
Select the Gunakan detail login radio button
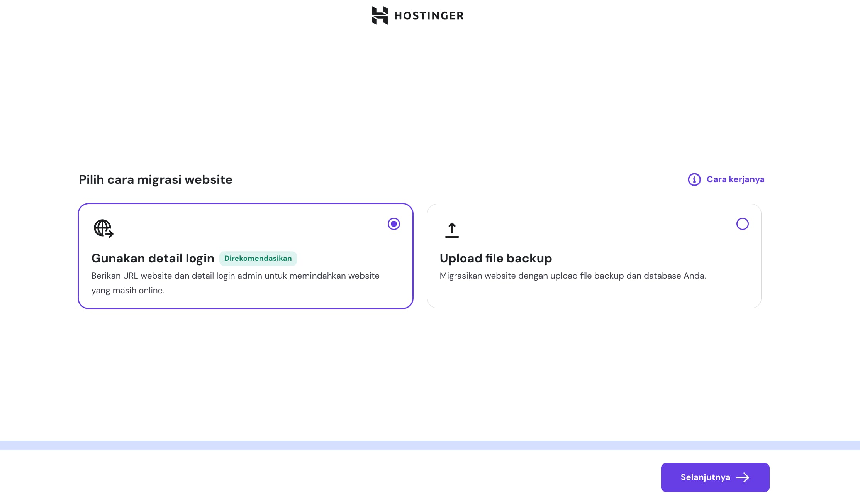394,224
